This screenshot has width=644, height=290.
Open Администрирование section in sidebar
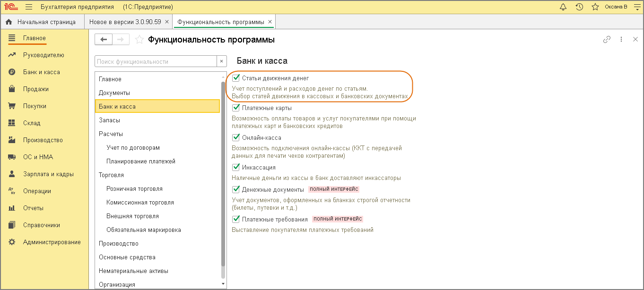pos(44,242)
